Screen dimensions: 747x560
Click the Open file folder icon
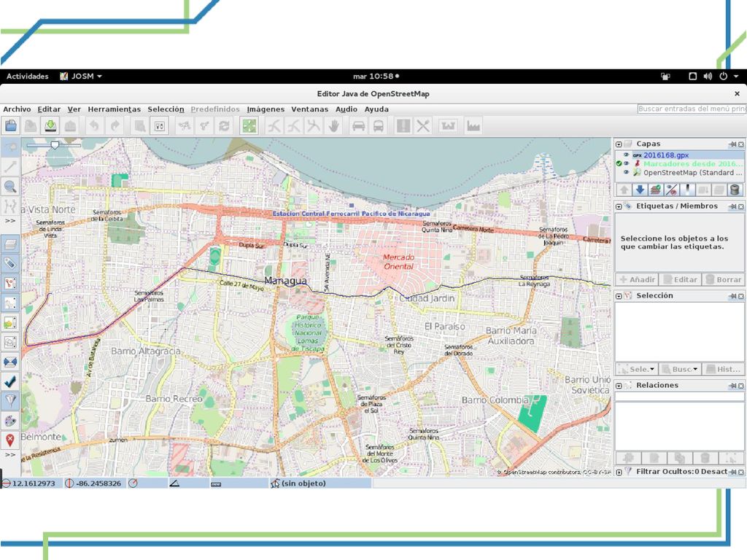11,126
